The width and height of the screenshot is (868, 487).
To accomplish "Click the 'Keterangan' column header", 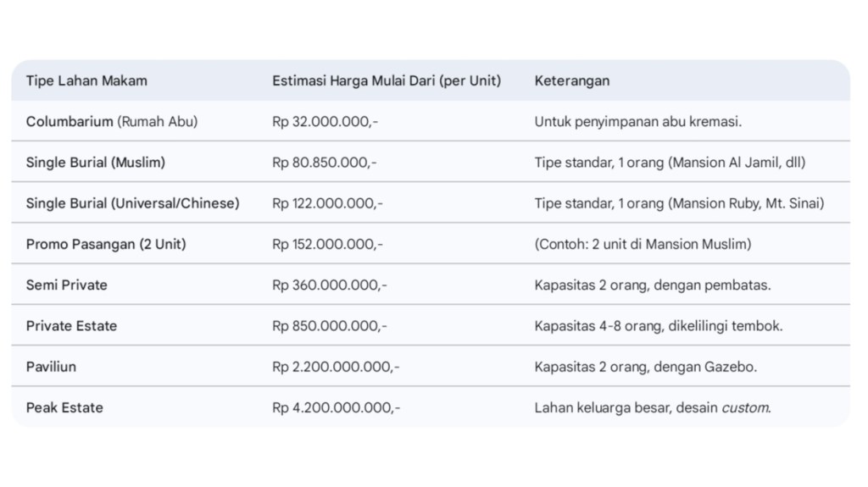I will point(571,81).
